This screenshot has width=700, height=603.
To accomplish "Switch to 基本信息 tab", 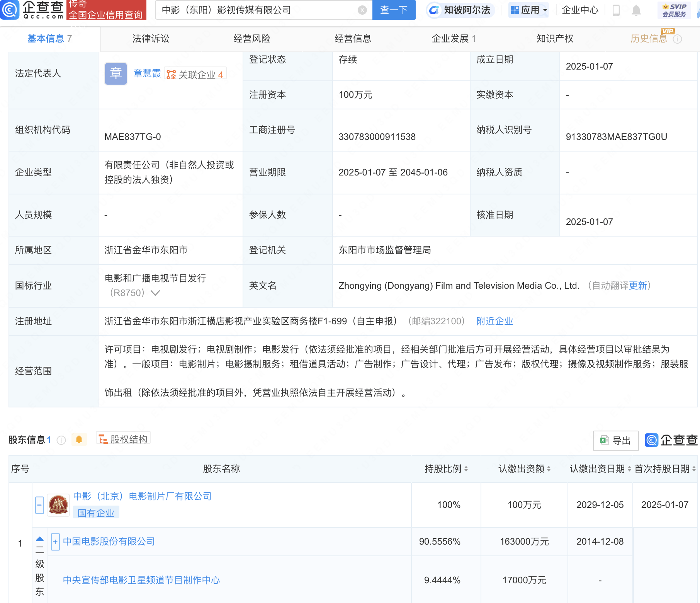I will pos(50,39).
